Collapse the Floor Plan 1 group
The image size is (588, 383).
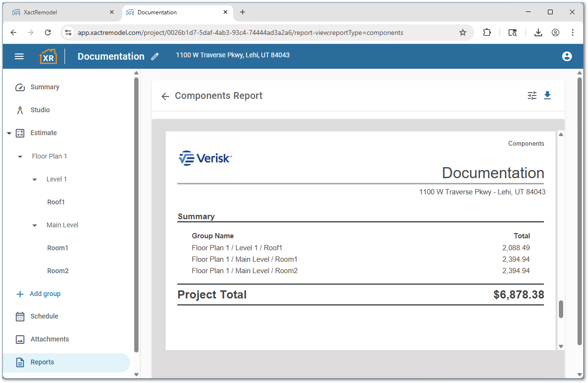tap(20, 156)
